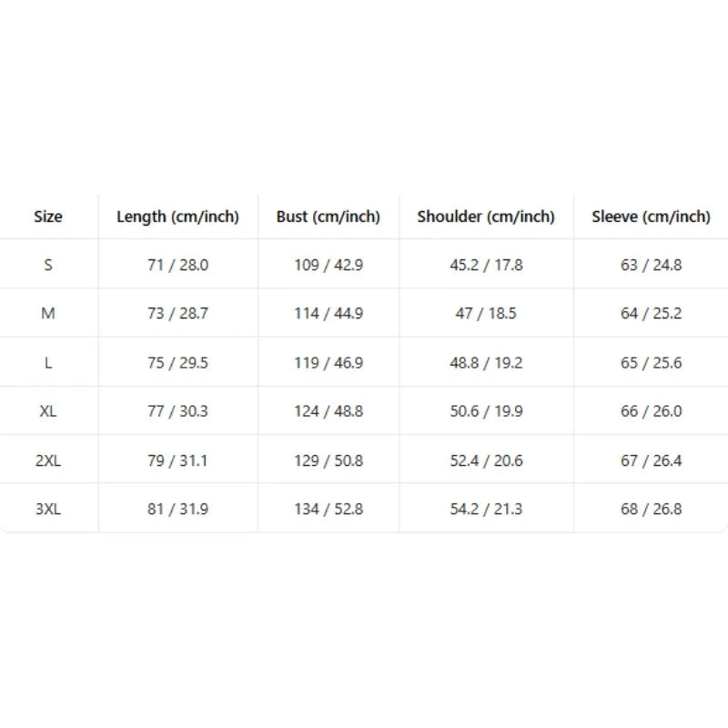Select the 2XL size row label
728x728 pixels.
(x=48, y=460)
